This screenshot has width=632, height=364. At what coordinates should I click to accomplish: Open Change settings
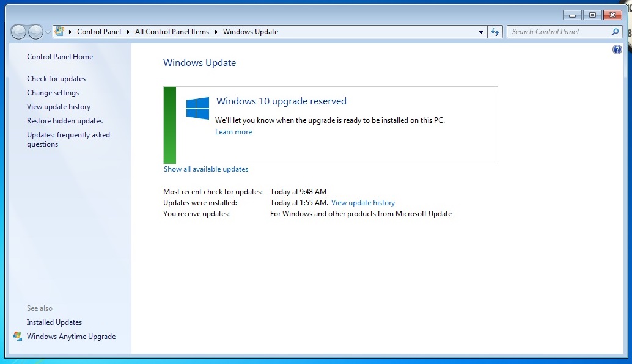(x=53, y=93)
